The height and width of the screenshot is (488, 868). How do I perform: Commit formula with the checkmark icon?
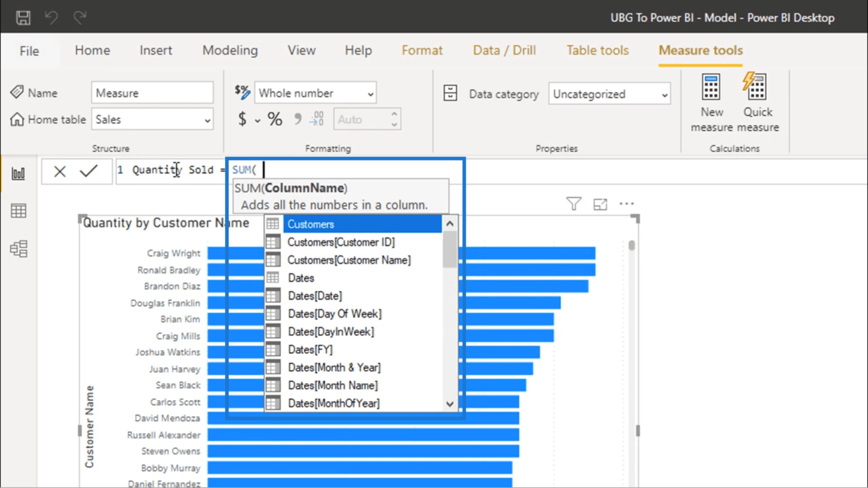click(89, 170)
